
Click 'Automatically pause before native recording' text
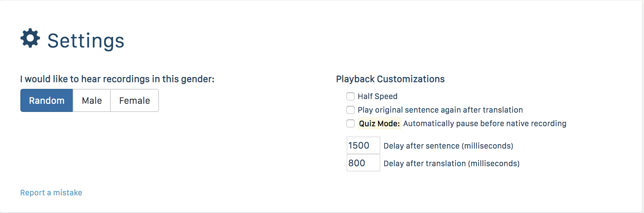484,123
